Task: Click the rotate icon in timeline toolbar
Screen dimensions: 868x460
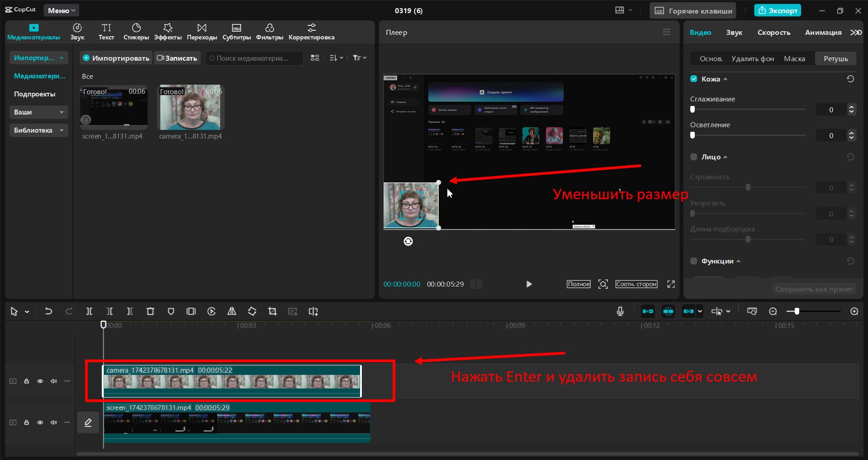Action: 252,311
